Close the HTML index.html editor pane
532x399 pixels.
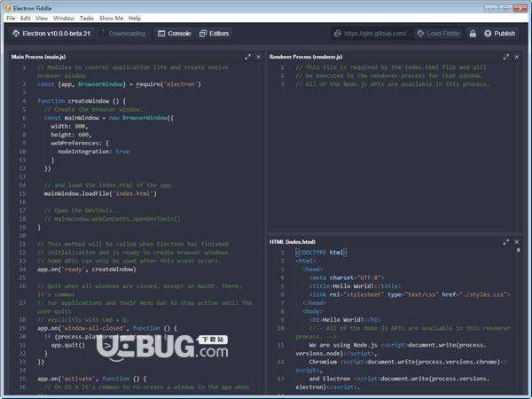pyautogui.click(x=517, y=242)
